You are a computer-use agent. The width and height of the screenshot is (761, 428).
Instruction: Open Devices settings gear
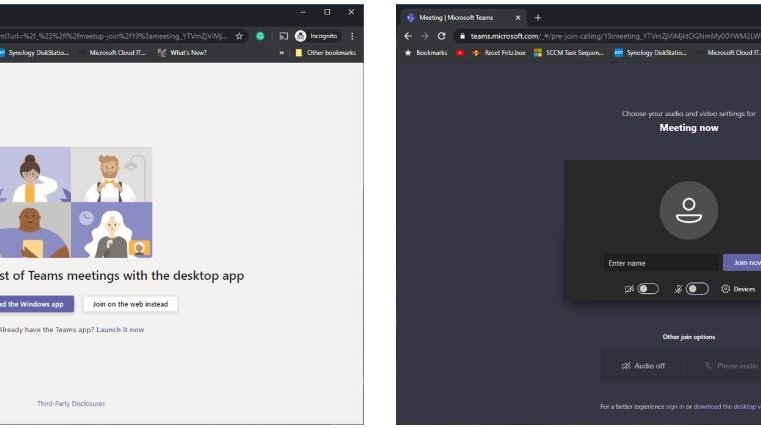point(738,289)
